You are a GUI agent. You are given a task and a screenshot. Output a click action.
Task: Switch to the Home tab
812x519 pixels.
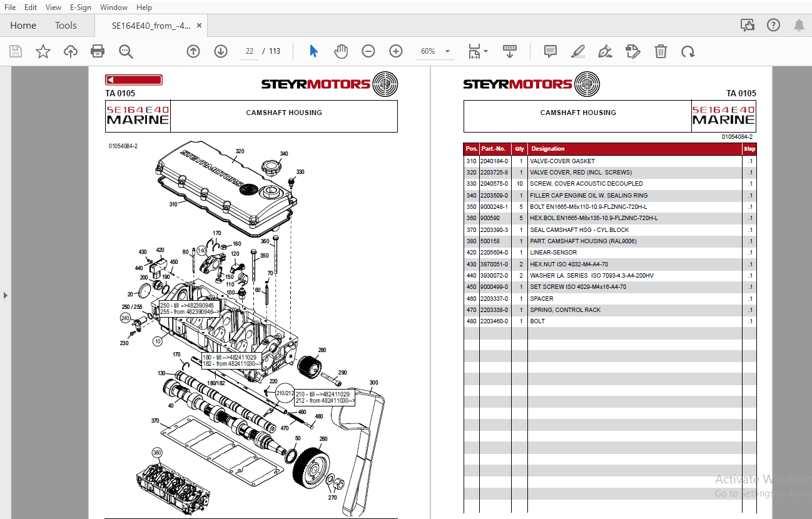(23, 26)
